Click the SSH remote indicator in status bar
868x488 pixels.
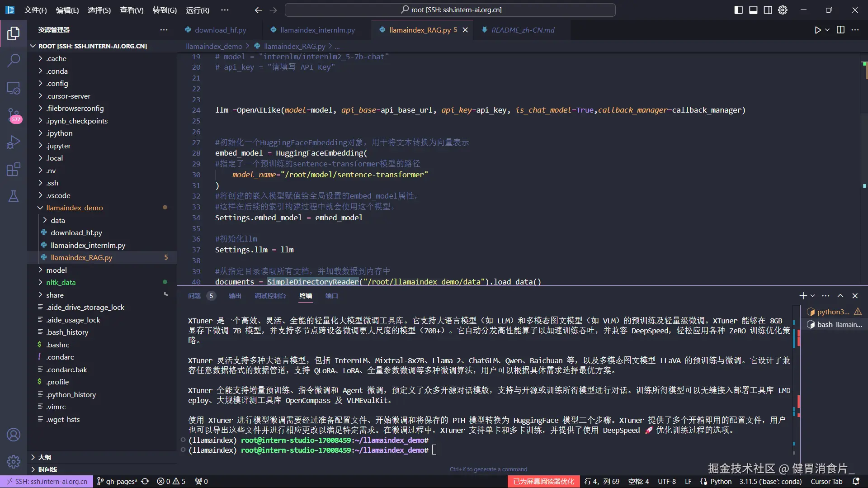47,481
